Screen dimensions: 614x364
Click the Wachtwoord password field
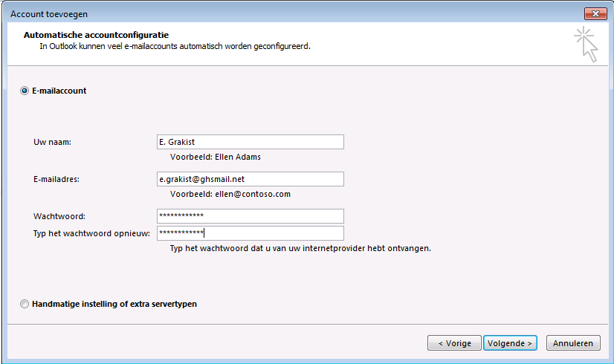[x=251, y=216]
